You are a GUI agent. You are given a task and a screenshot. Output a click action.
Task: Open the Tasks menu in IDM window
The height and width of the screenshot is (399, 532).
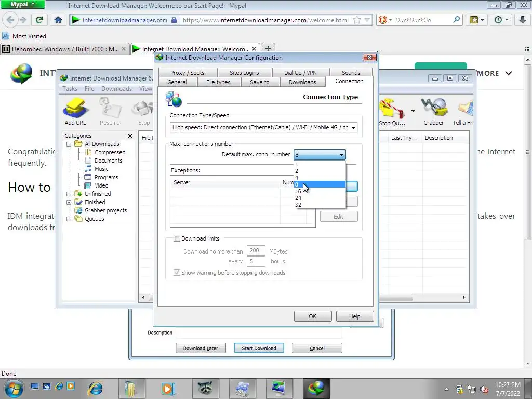[70, 88]
